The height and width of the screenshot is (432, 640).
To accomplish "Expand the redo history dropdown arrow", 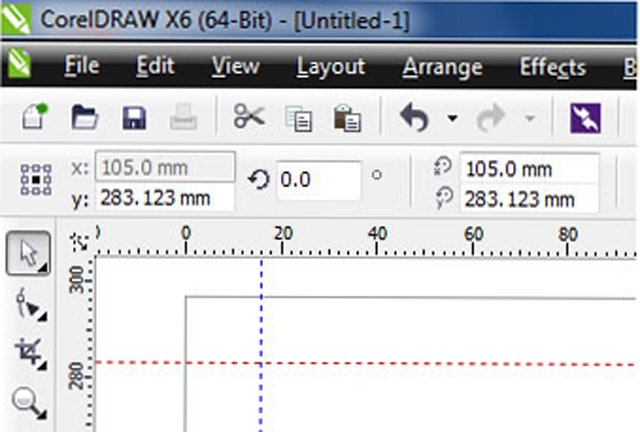I will (x=530, y=119).
